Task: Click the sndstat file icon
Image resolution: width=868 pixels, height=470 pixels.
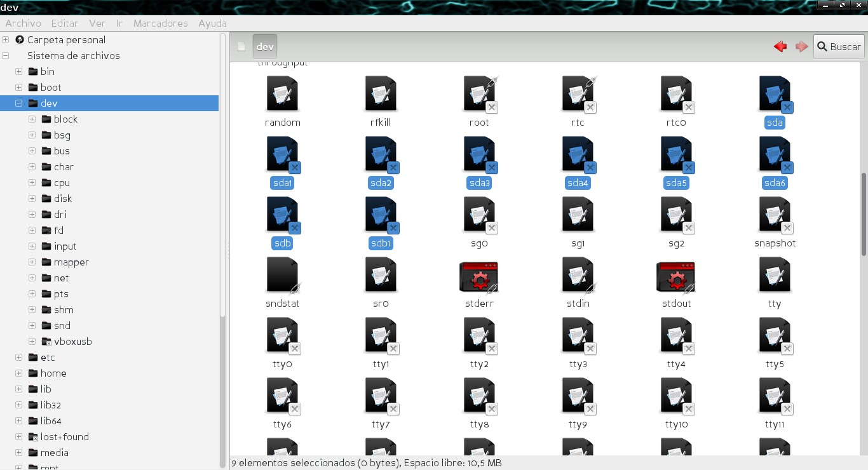Action: [282, 276]
